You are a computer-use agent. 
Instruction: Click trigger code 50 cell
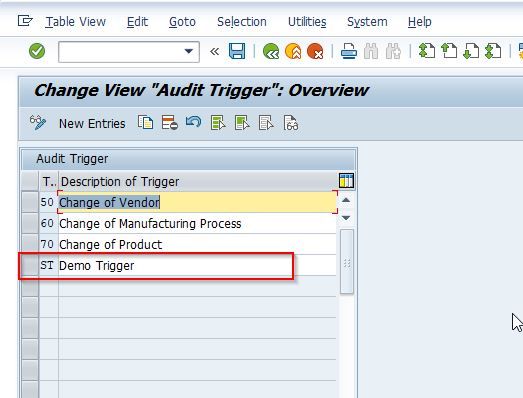(49, 202)
